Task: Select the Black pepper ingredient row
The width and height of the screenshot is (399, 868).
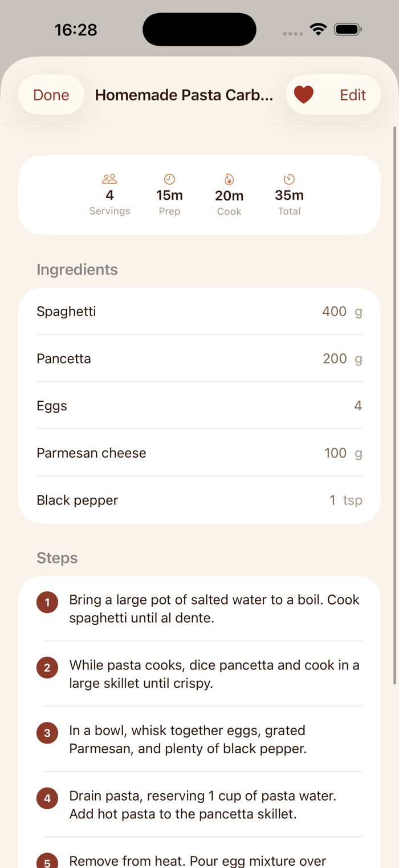Action: point(199,500)
